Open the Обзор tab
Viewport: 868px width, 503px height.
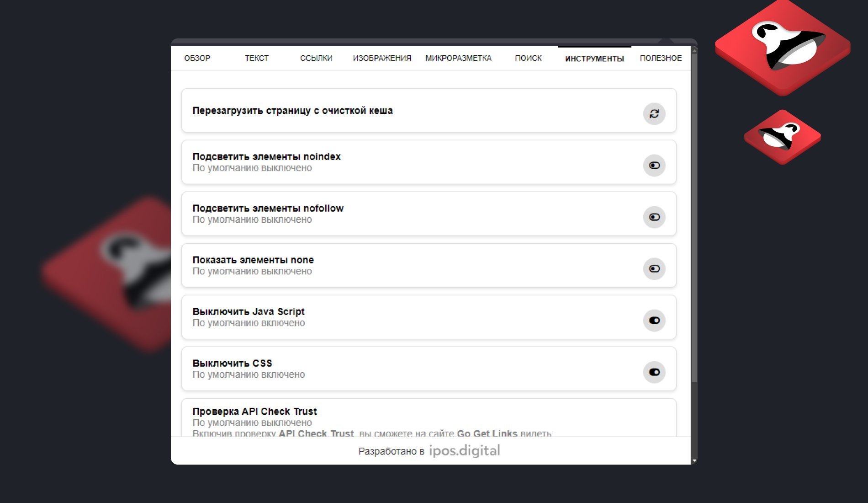point(197,58)
